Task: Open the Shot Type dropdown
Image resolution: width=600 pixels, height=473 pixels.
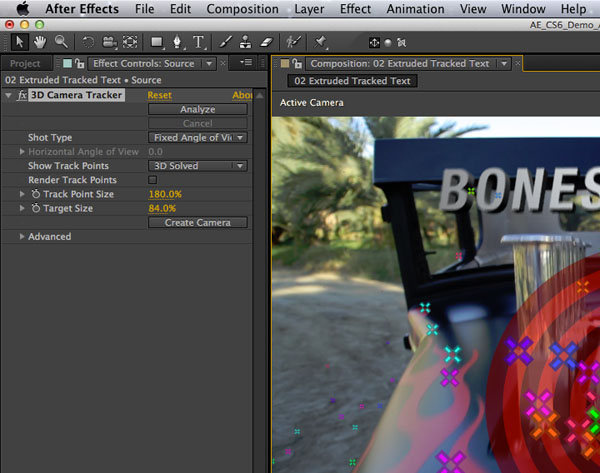Action: [198, 137]
